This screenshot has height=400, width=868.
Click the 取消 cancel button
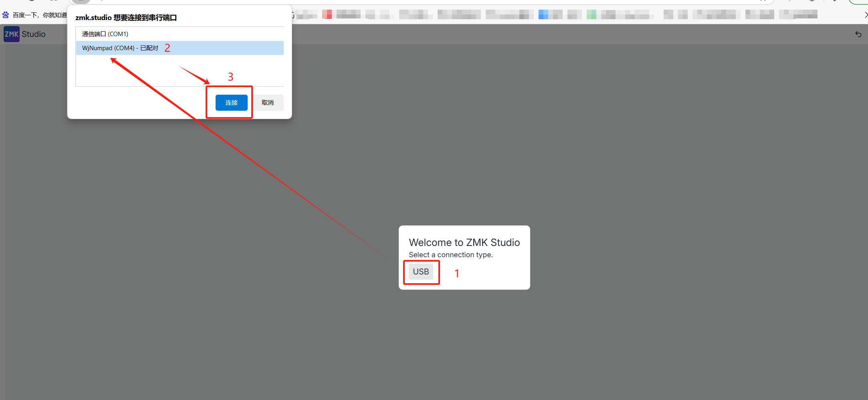tap(268, 103)
